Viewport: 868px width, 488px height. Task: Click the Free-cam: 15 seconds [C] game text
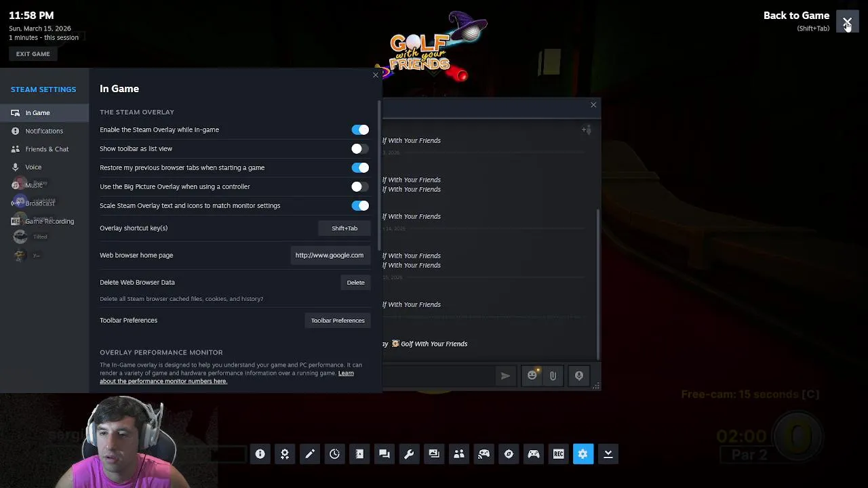point(751,394)
